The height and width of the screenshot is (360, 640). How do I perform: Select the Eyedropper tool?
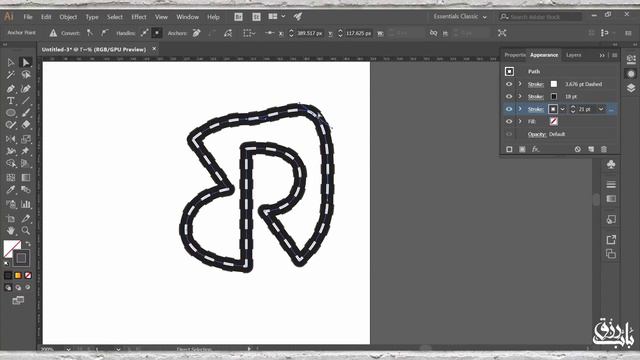tap(11, 190)
